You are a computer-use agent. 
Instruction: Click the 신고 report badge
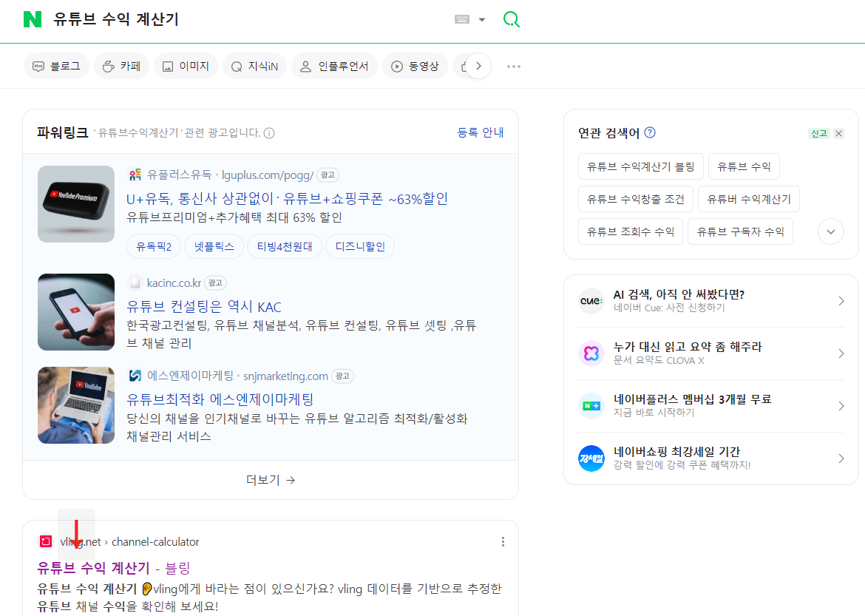pyautogui.click(x=818, y=134)
